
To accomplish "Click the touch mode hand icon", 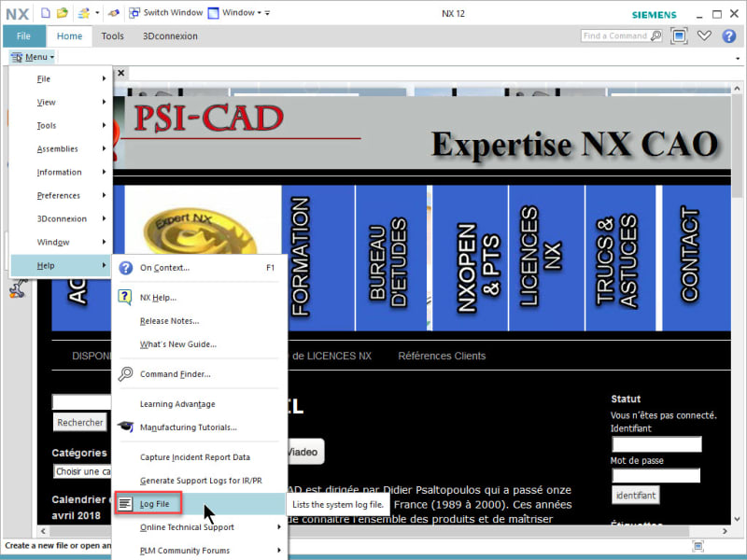I will click(113, 13).
